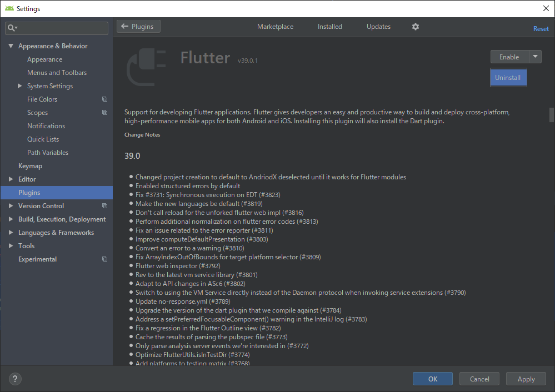Enable the Flutter plugin
The width and height of the screenshot is (555, 392).
point(509,57)
